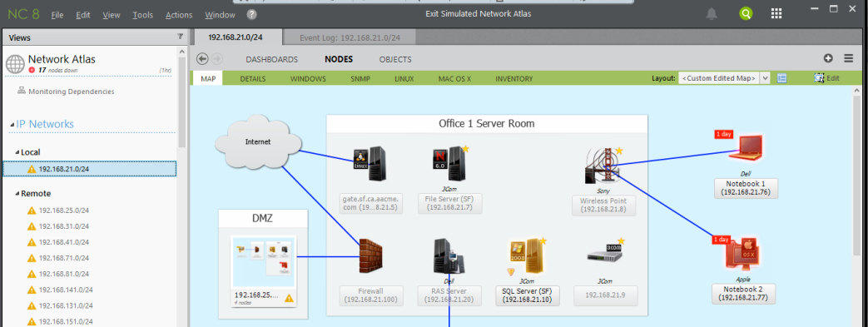This screenshot has width=868, height=327.
Task: Click the Network Atlas globe icon
Action: click(x=15, y=63)
